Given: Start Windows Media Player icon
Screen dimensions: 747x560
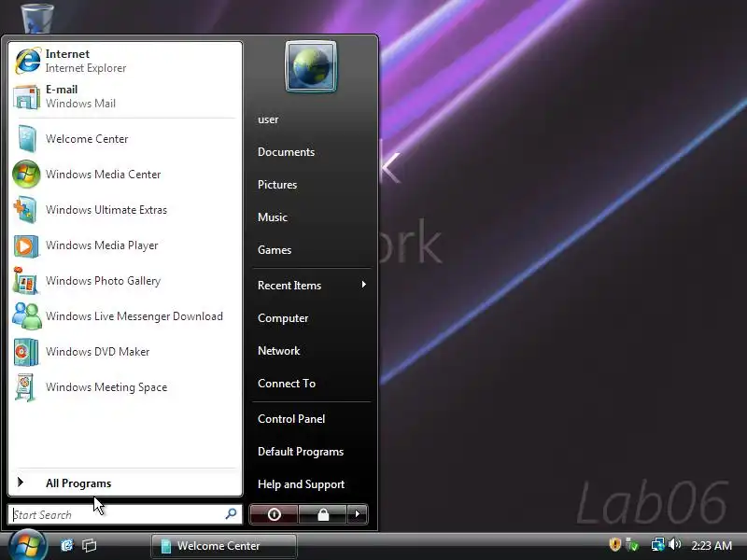Looking at the screenshot, I should 26,245.
